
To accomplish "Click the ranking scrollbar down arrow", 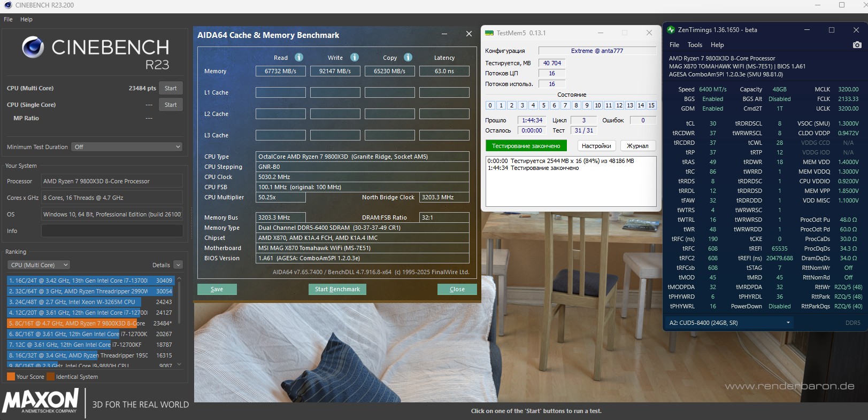I will tap(179, 364).
